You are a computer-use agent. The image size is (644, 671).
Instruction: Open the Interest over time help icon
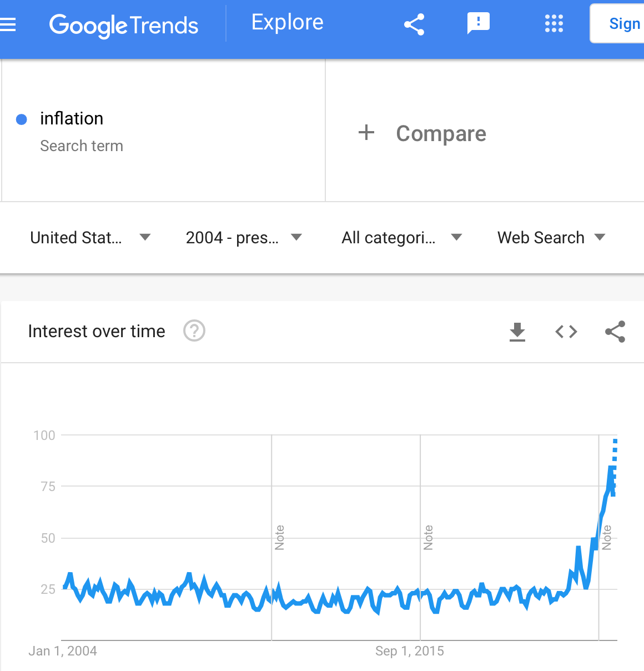click(194, 331)
